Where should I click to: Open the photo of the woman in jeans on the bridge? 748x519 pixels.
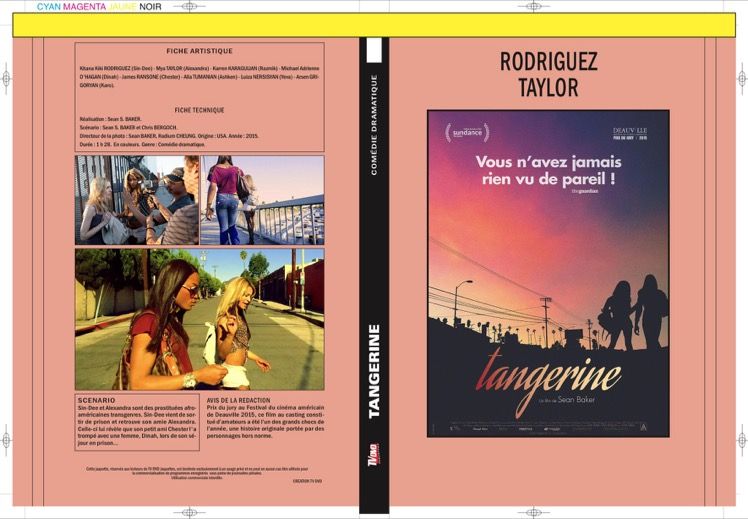(x=262, y=200)
